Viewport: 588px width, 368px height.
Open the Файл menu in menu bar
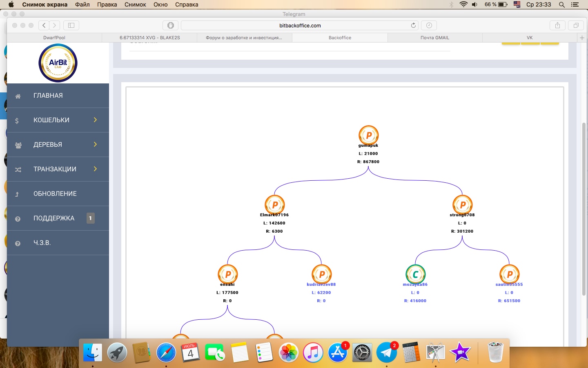point(82,4)
